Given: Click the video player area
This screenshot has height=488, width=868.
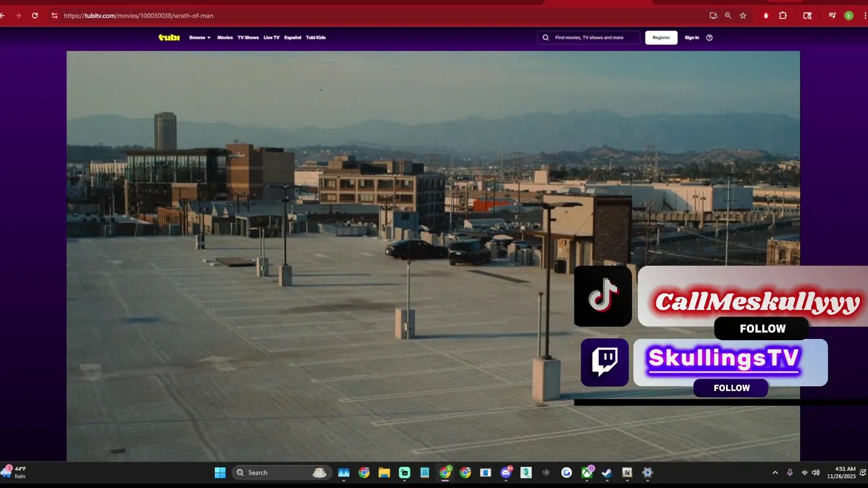Looking at the screenshot, I should tap(433, 256).
